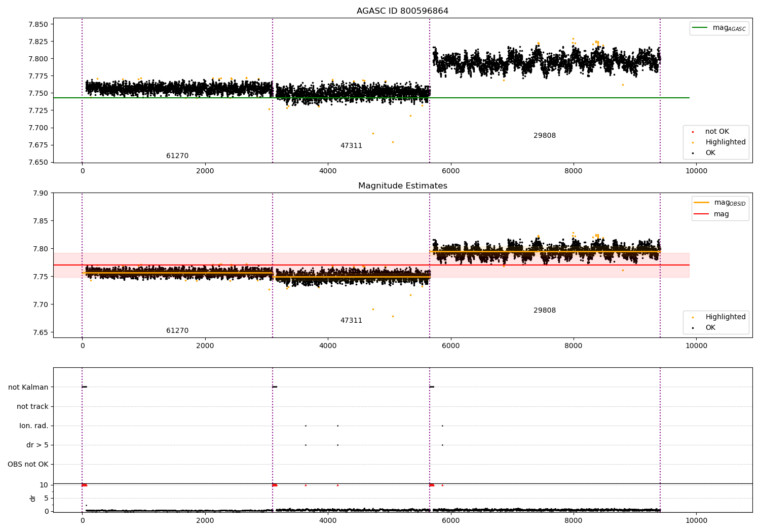Click the dr tick label 10 in bottom plot
Viewport: 760px width, 532px height.
(44, 485)
